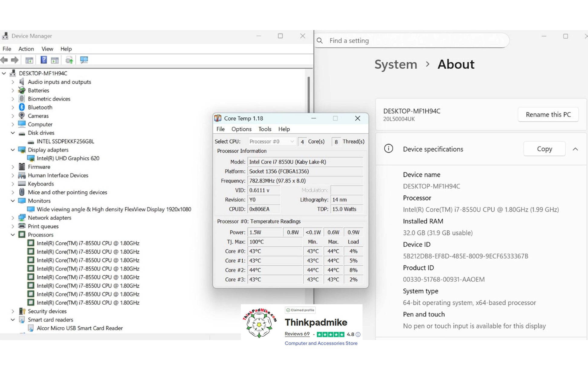The height and width of the screenshot is (370, 588).
Task: Click Scan for hardware changes monitor icon
Action: tap(84, 60)
